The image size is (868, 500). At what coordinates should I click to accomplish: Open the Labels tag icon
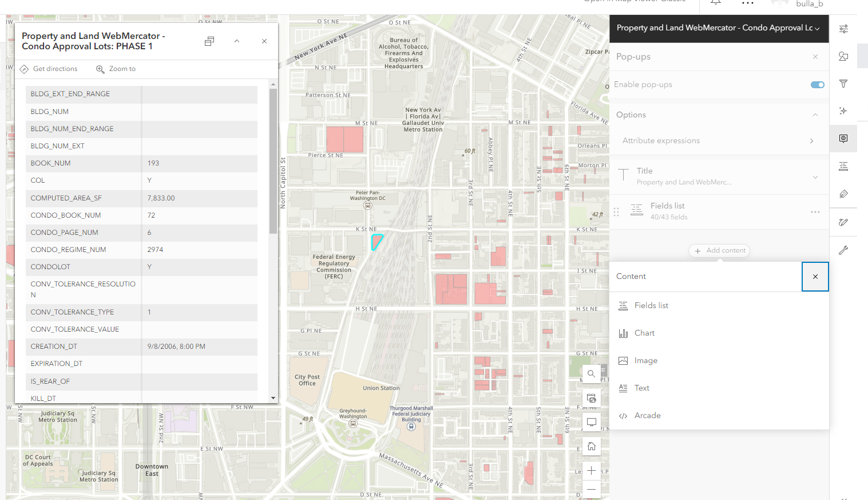[x=843, y=194]
